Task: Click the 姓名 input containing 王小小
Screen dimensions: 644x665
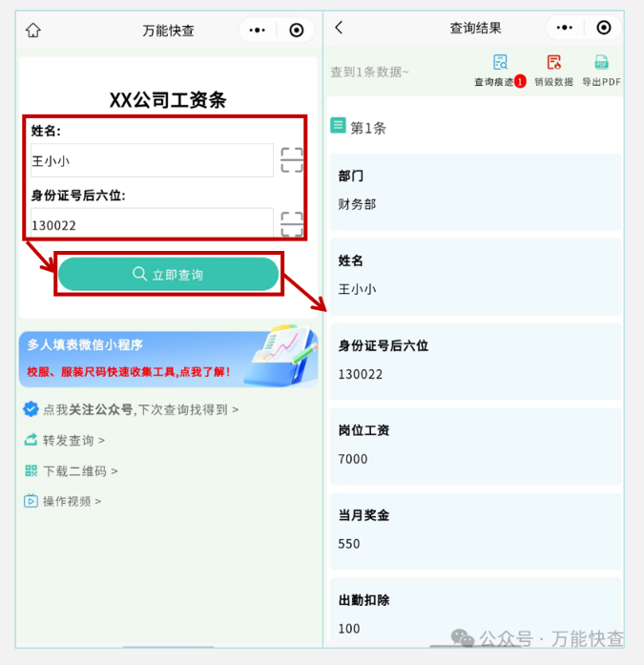Action: pos(152,160)
